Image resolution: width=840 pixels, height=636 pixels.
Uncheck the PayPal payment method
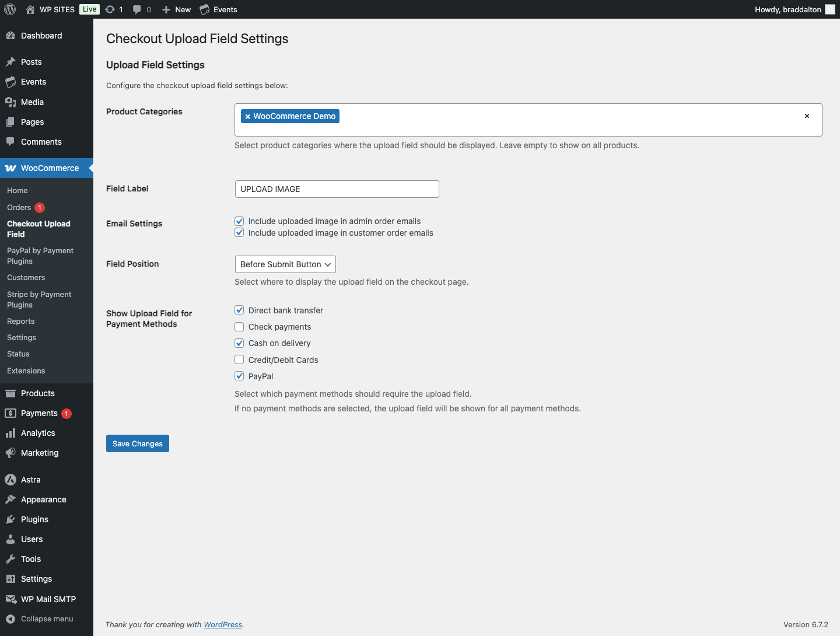(239, 376)
